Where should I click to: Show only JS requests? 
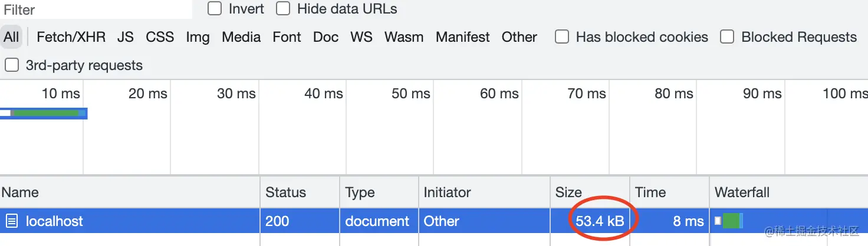[x=125, y=37]
